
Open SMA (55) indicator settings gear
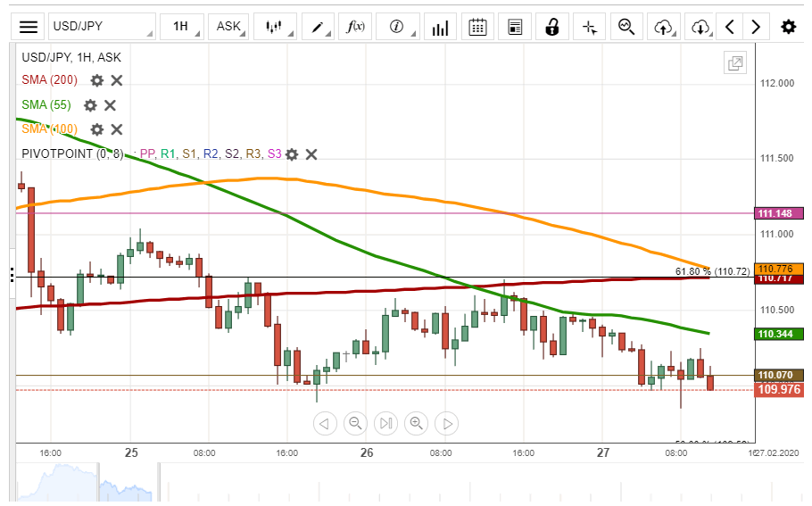pos(90,105)
